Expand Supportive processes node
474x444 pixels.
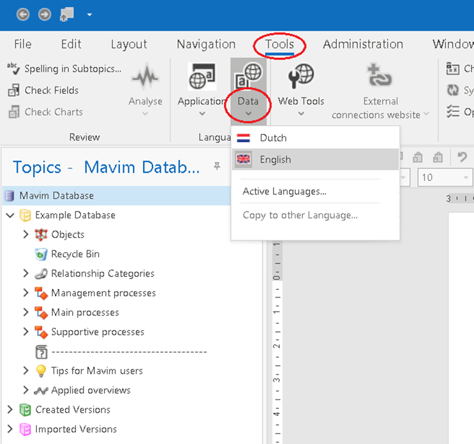pyautogui.click(x=26, y=332)
